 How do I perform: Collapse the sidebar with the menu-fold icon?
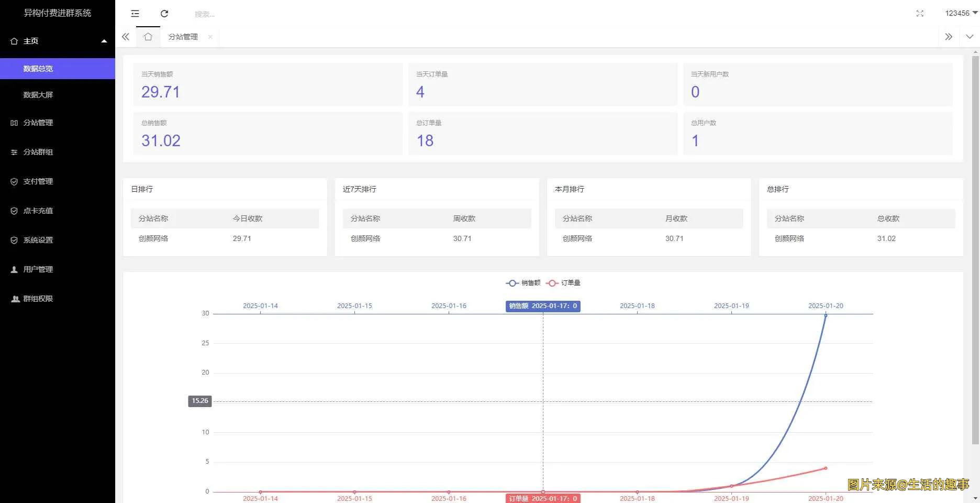click(135, 14)
